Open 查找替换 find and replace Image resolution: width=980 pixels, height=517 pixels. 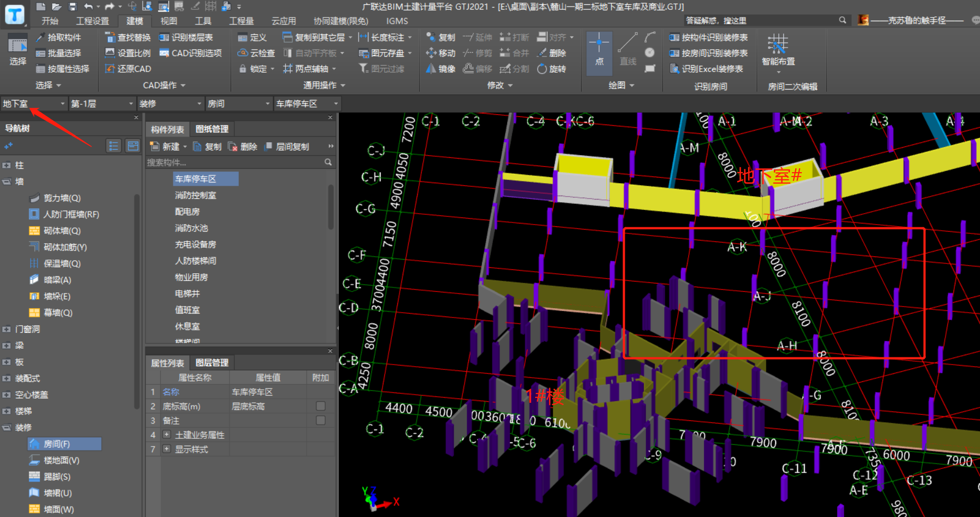pos(128,37)
